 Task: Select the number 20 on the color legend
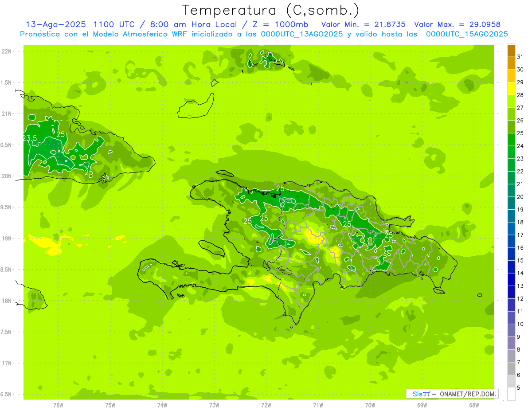[520, 197]
